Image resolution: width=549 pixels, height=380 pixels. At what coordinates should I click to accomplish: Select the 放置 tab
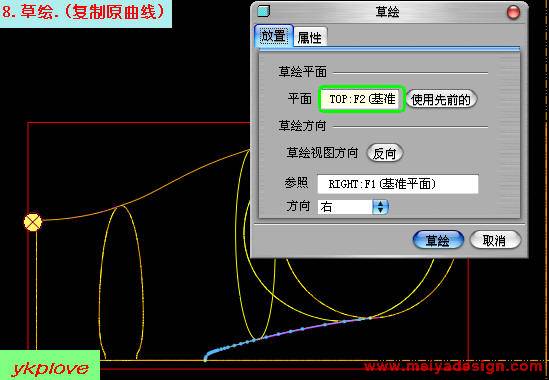click(x=273, y=36)
